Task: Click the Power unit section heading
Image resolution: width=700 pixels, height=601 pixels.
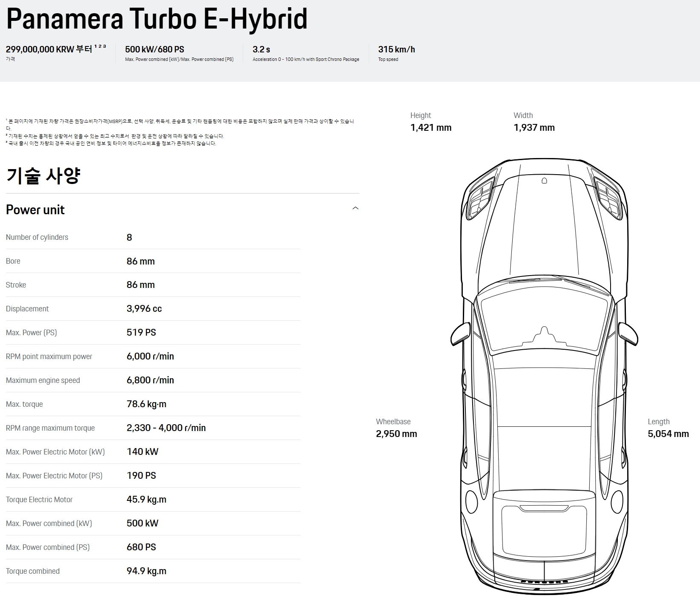Action: pyautogui.click(x=35, y=210)
